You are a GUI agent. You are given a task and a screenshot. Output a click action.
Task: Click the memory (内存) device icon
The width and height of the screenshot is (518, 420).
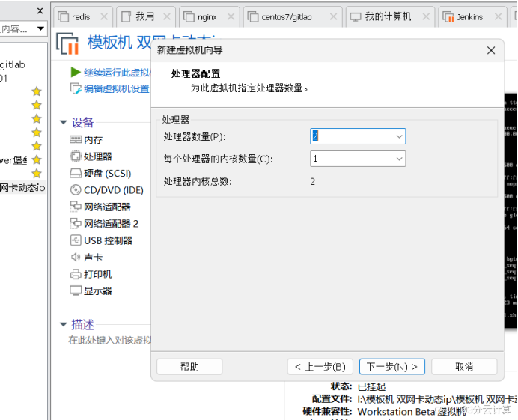pyautogui.click(x=75, y=140)
